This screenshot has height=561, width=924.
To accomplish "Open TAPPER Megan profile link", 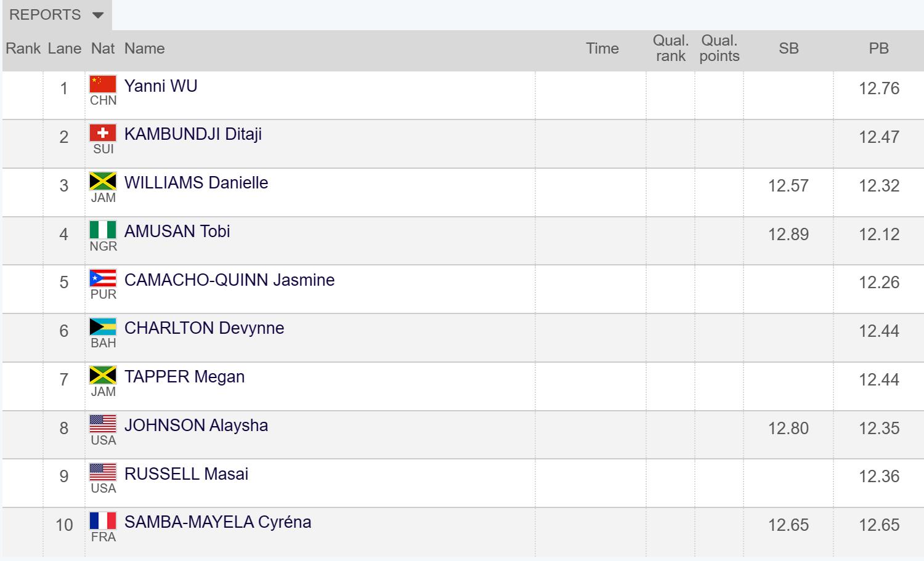I will tap(184, 377).
